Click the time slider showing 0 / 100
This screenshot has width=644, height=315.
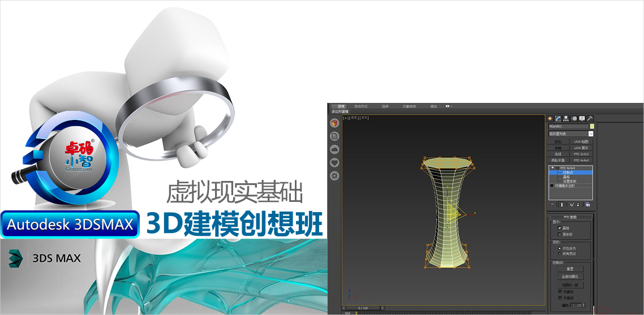click(x=363, y=308)
